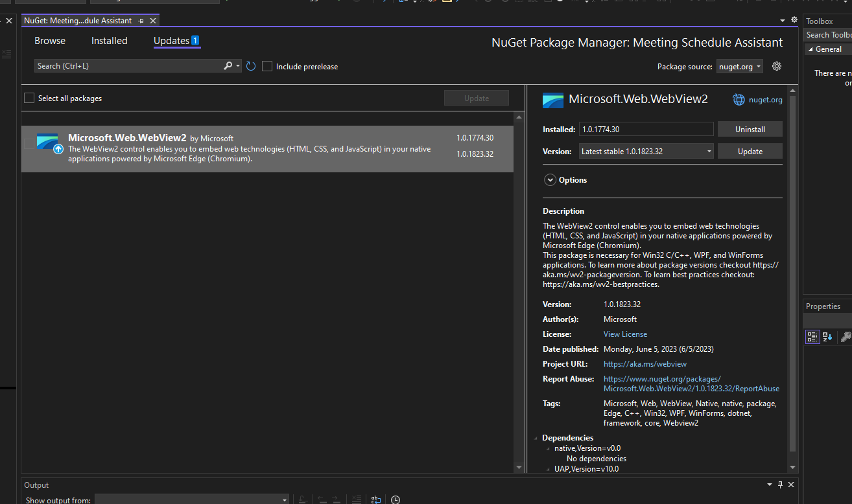852x504 pixels.
Task: Open NuGet package source settings gear
Action: coord(776,65)
